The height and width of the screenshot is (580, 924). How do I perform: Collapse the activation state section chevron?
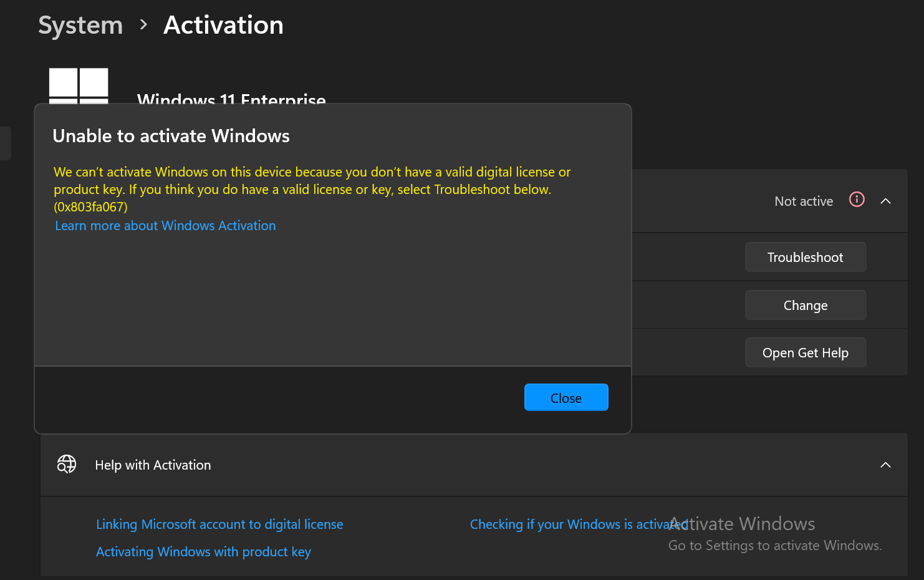pos(886,201)
